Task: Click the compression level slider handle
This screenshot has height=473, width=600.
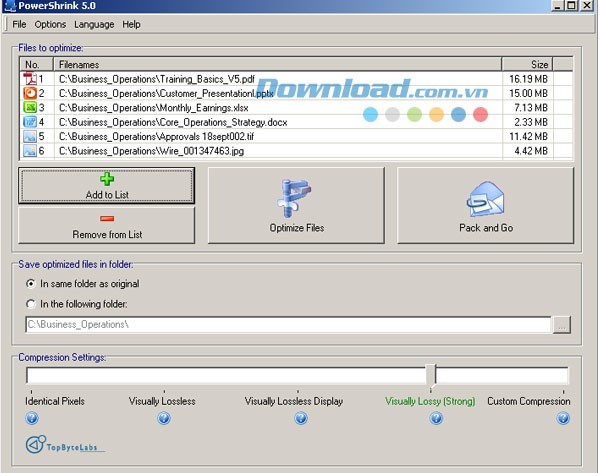Action: click(431, 376)
